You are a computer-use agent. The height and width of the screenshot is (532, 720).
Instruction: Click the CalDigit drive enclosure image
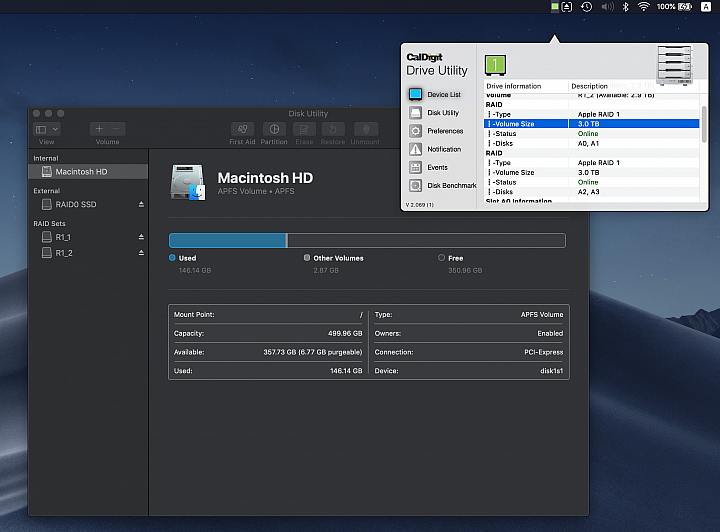pos(675,65)
